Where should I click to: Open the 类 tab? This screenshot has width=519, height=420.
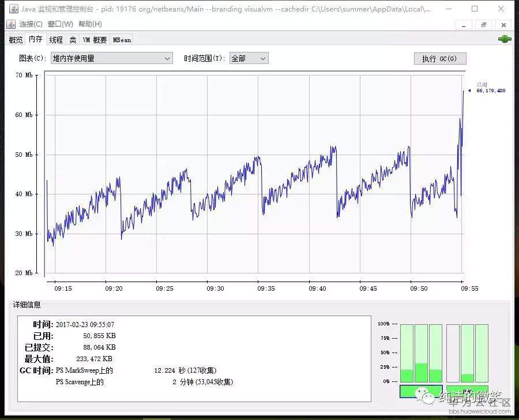click(x=73, y=40)
